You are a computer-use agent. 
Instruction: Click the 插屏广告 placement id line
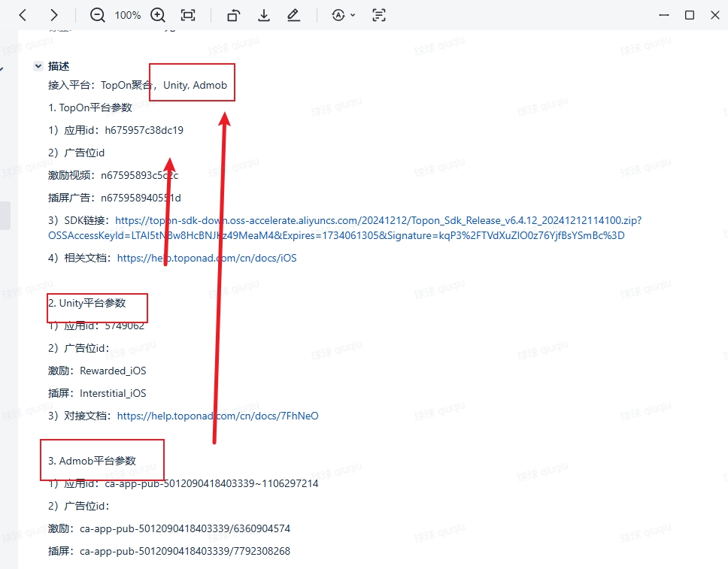pos(114,198)
